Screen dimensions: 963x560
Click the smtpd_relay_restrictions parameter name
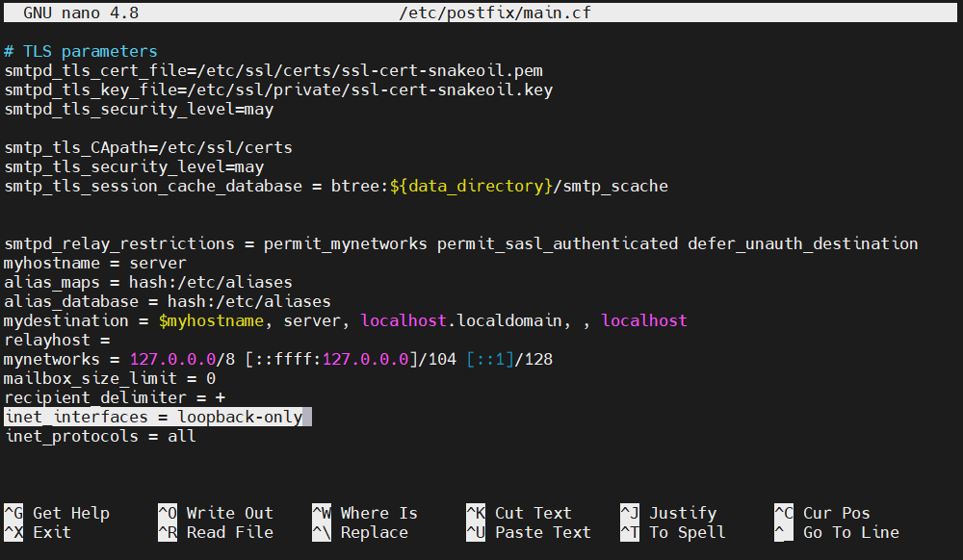coord(119,243)
